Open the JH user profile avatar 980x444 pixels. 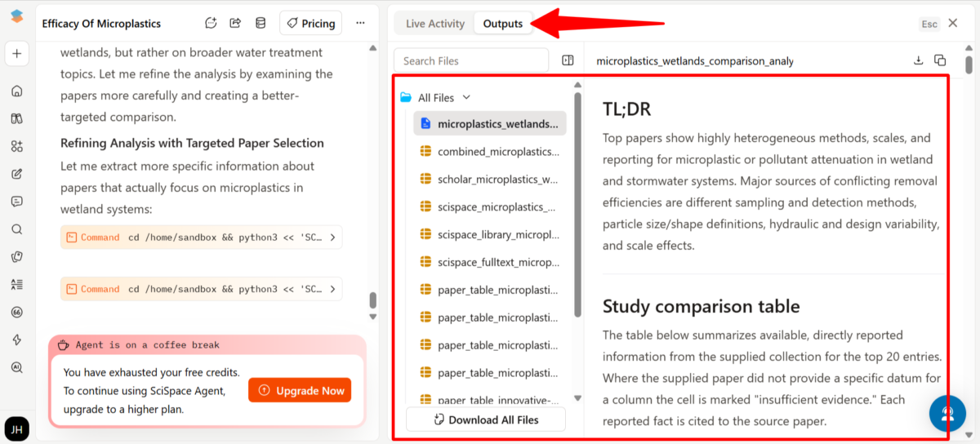coord(16,428)
